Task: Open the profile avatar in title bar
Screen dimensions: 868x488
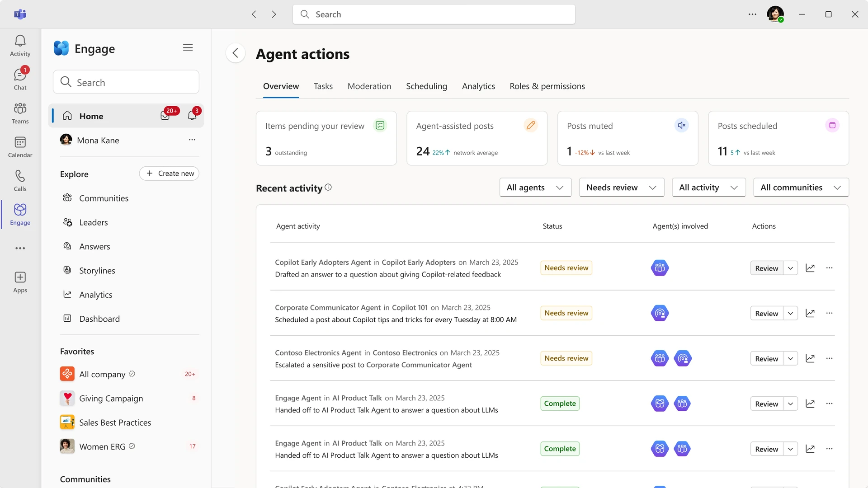Action: coord(775,14)
